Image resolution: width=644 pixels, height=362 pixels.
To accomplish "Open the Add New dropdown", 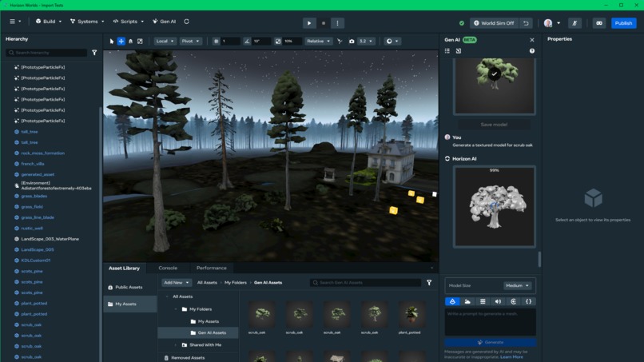I will point(177,283).
